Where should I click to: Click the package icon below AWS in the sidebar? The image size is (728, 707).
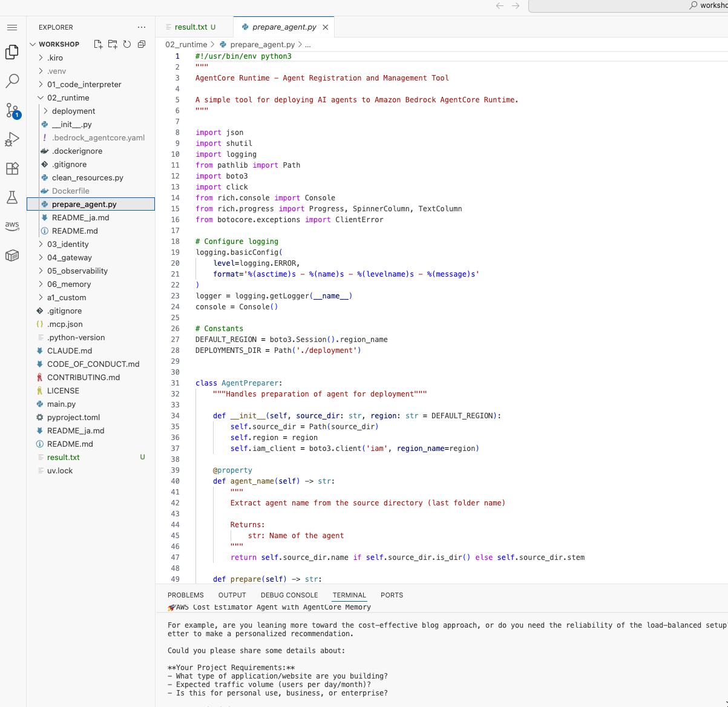[11, 255]
